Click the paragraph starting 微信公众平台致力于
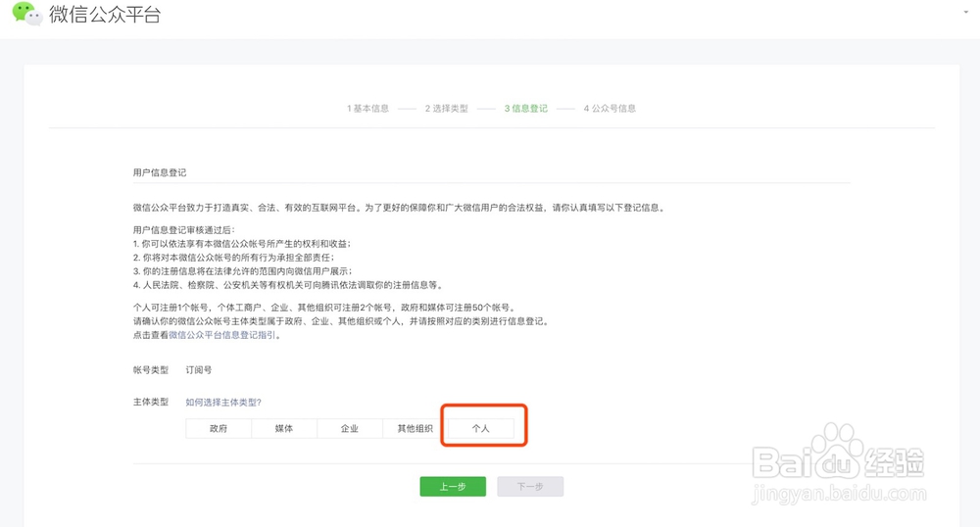 click(x=400, y=208)
